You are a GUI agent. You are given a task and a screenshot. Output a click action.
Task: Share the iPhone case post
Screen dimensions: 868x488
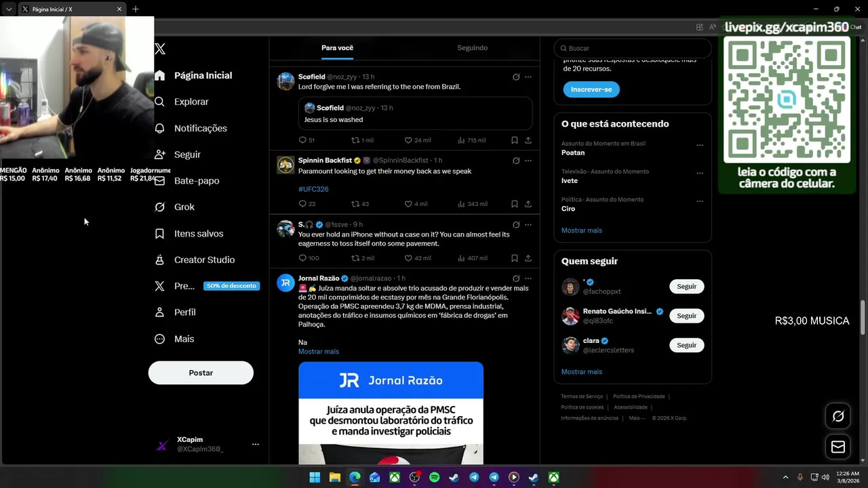point(528,258)
